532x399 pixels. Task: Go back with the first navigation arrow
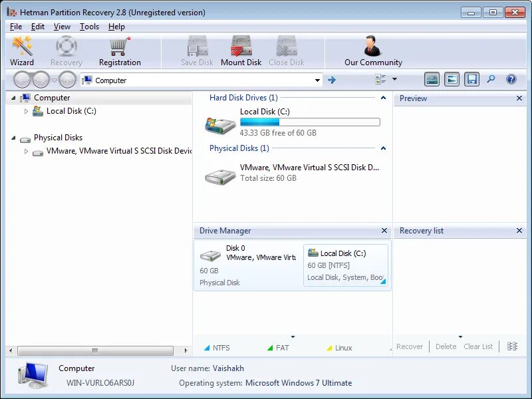23,80
